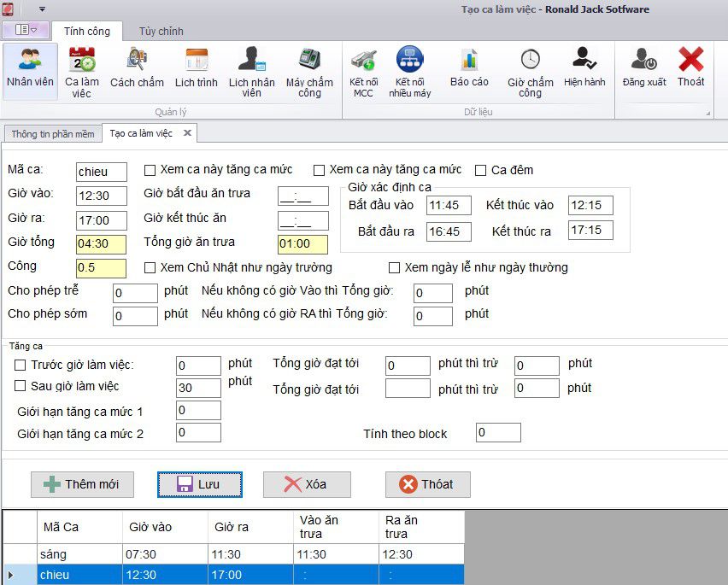
Task: Enable the Ca đêm checkbox
Action: pos(481,170)
